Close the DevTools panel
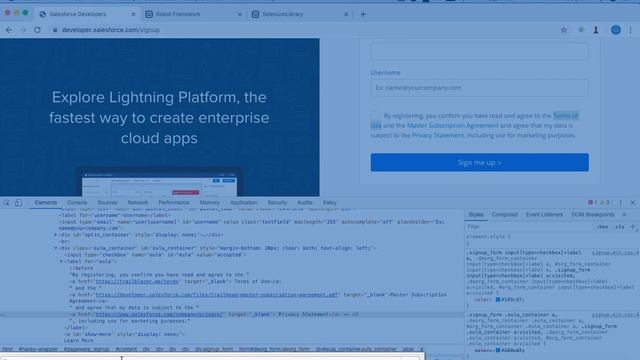640x360 pixels. pos(633,202)
